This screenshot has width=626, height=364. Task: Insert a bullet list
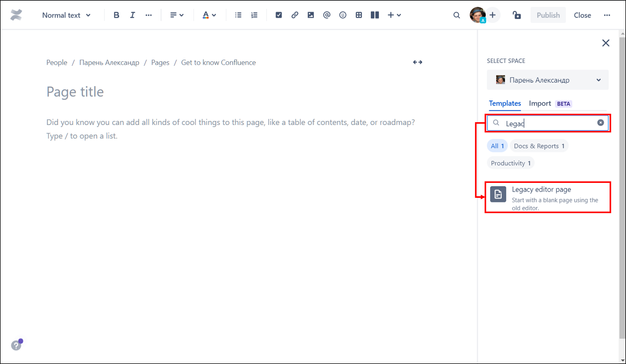[x=238, y=15]
